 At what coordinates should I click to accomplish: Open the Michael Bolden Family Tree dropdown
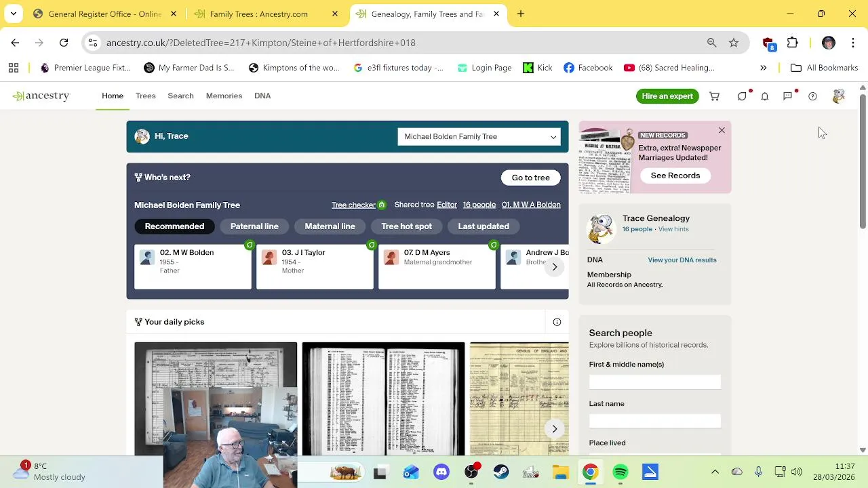[x=479, y=136]
